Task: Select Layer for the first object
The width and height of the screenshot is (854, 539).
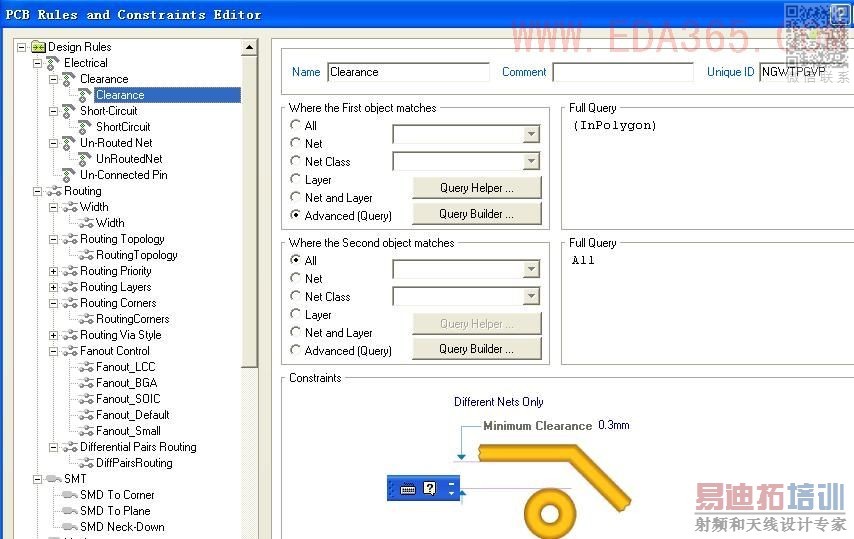Action: pyautogui.click(x=295, y=179)
